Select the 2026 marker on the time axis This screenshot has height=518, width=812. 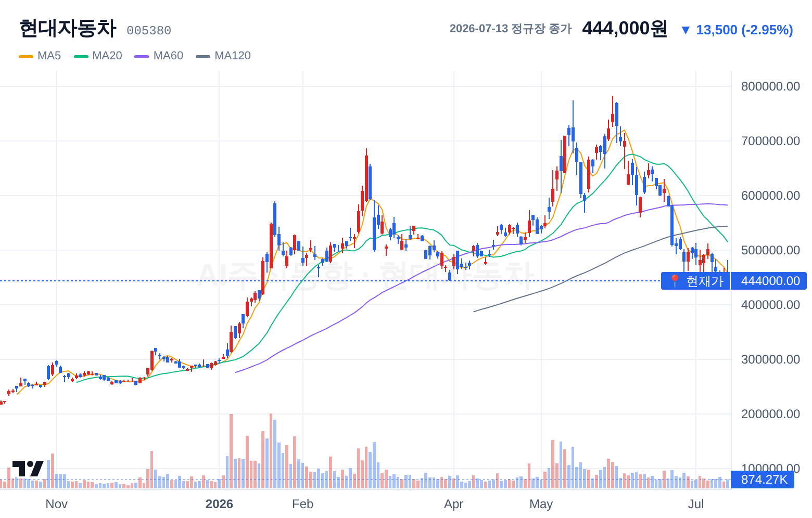[x=219, y=504]
